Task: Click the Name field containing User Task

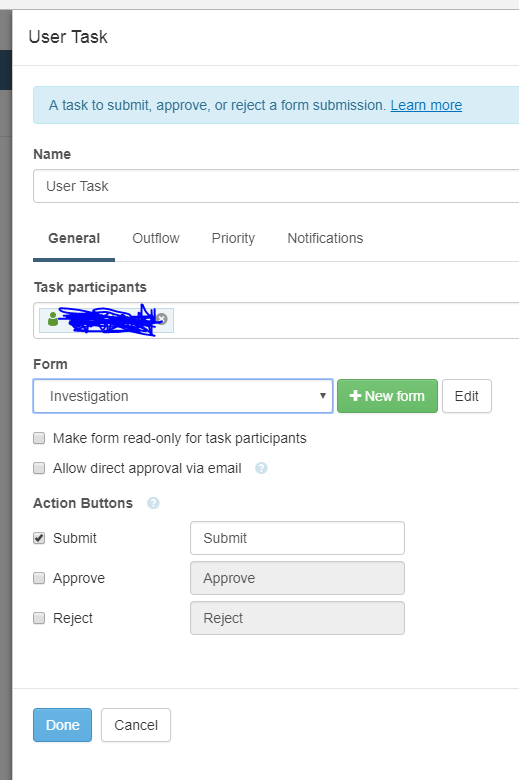Action: [276, 186]
